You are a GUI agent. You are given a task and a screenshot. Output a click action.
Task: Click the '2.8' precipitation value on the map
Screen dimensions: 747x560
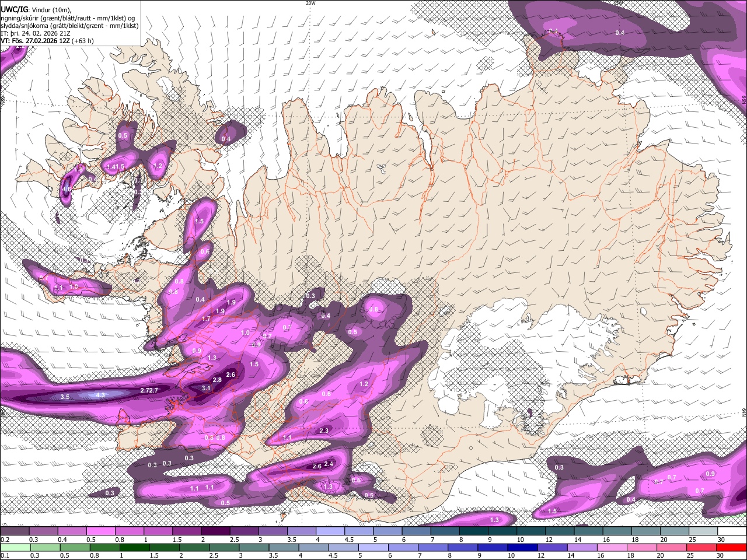tap(217, 380)
